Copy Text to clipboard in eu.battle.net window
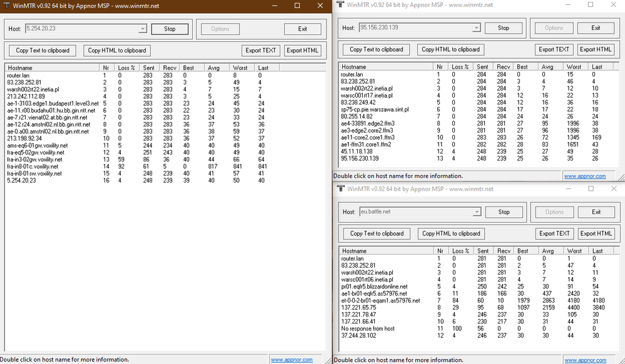Screen dimensions: 625x364 coord(377,233)
